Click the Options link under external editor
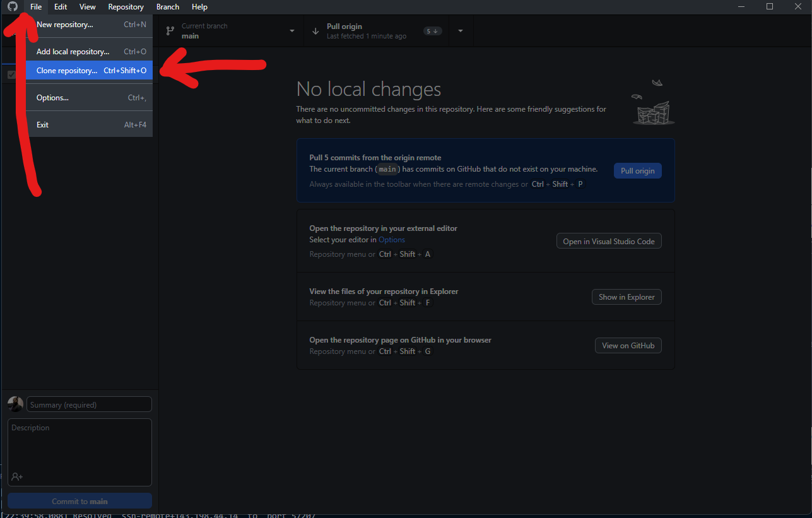Screen dimensions: 812x518 click(392, 240)
